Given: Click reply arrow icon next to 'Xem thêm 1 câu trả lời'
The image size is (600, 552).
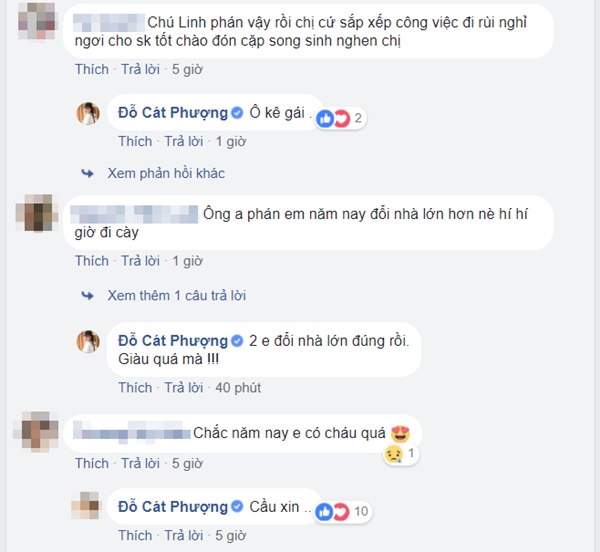Looking at the screenshot, I should (x=88, y=295).
